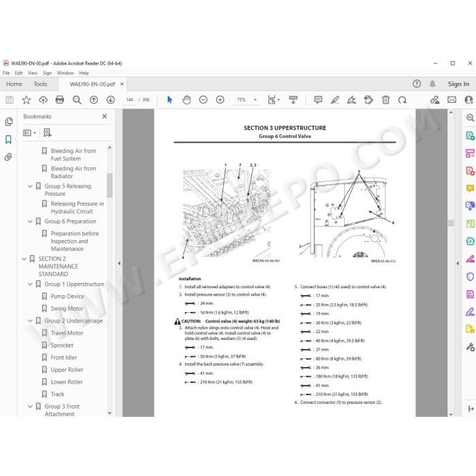Viewport: 476px width, 476px height.
Task: Upload file to cloud icon
Action: click(x=43, y=100)
